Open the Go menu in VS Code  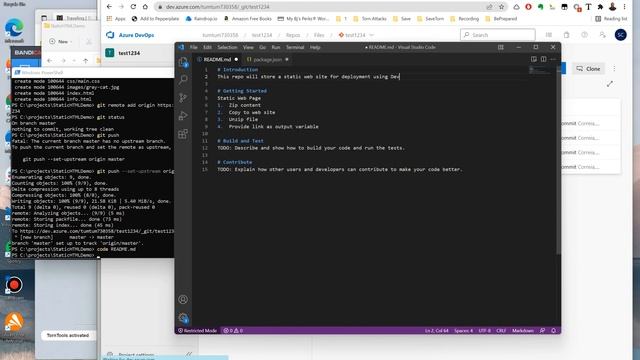pos(262,47)
